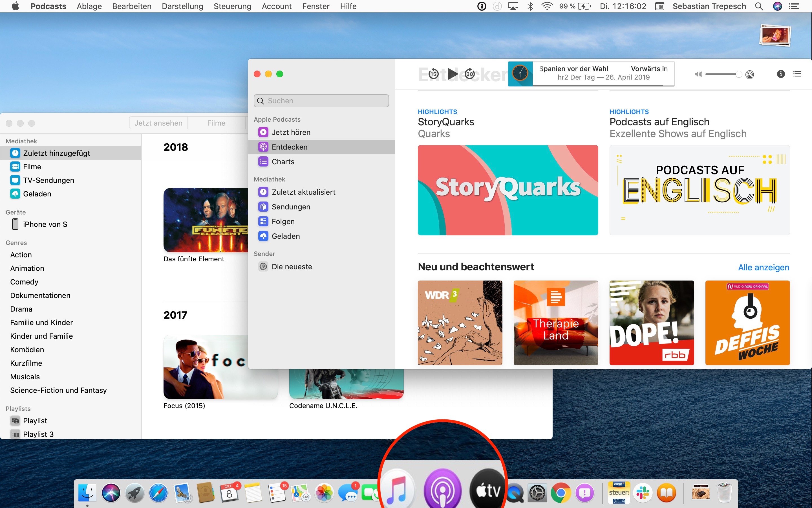812x508 pixels.
Task: Open Folgen in Podcasts library
Action: pos(321,222)
